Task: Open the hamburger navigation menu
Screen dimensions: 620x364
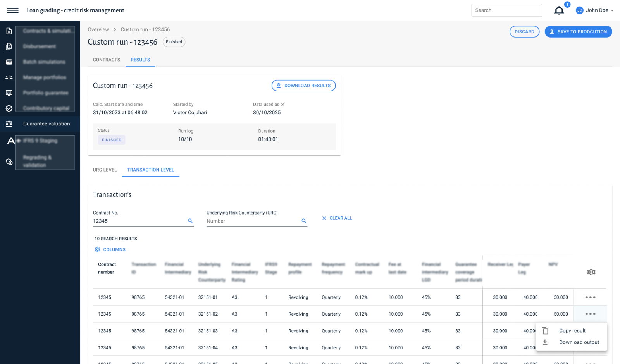Action: [x=13, y=10]
